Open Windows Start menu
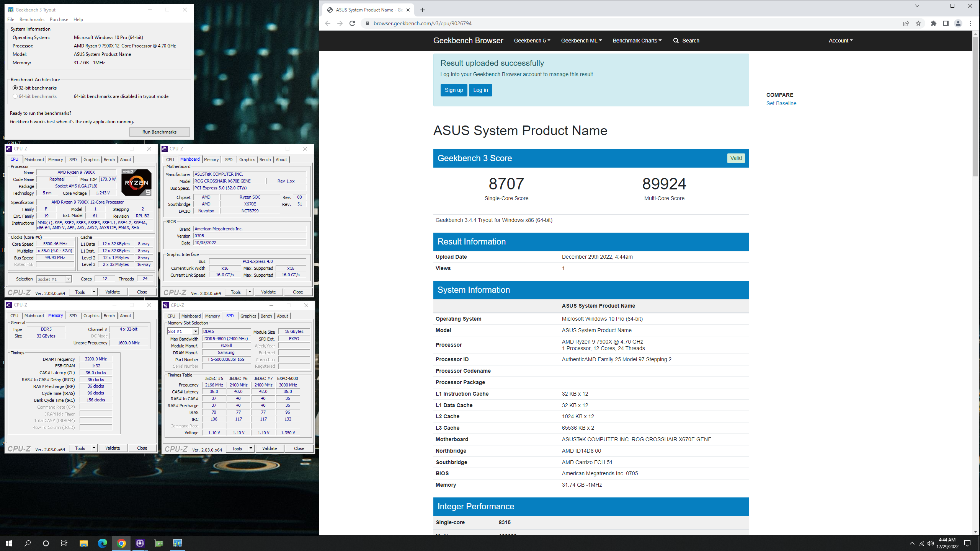The image size is (980, 551). 9,543
